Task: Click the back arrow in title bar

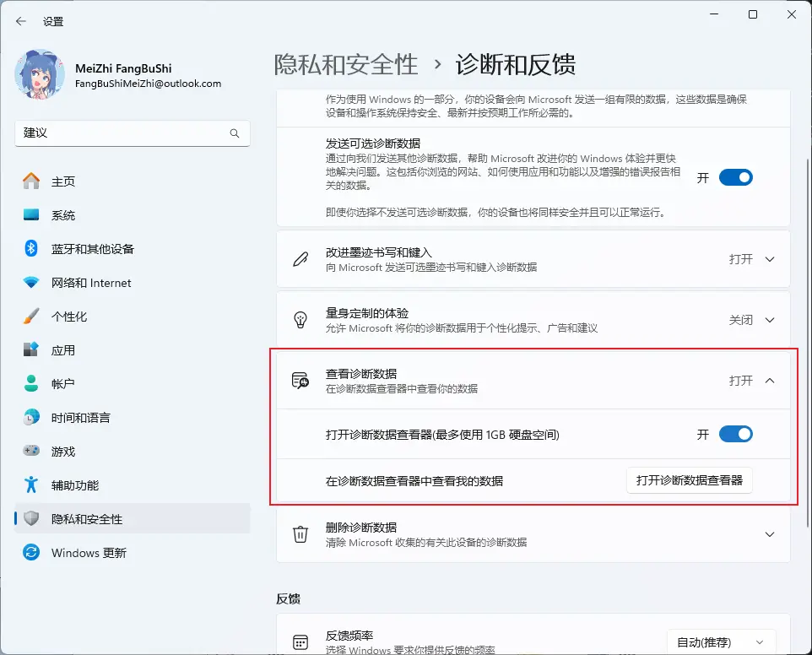Action: pos(21,21)
